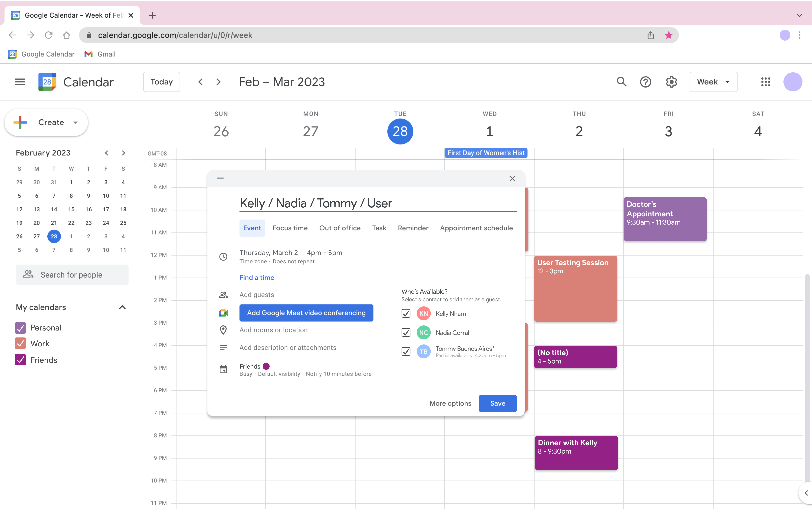Click the Save button
Screen dimensions: 812x510
[x=497, y=403]
